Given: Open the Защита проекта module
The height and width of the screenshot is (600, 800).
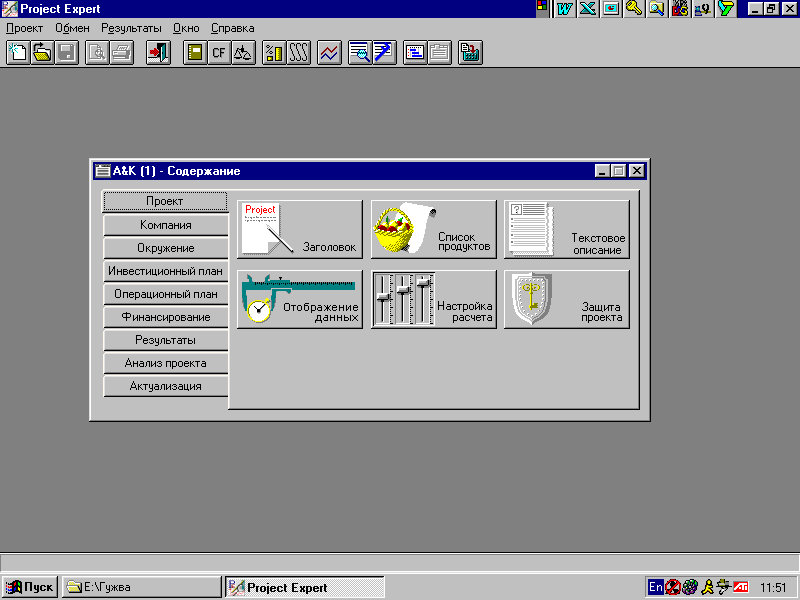Looking at the screenshot, I should (x=567, y=299).
